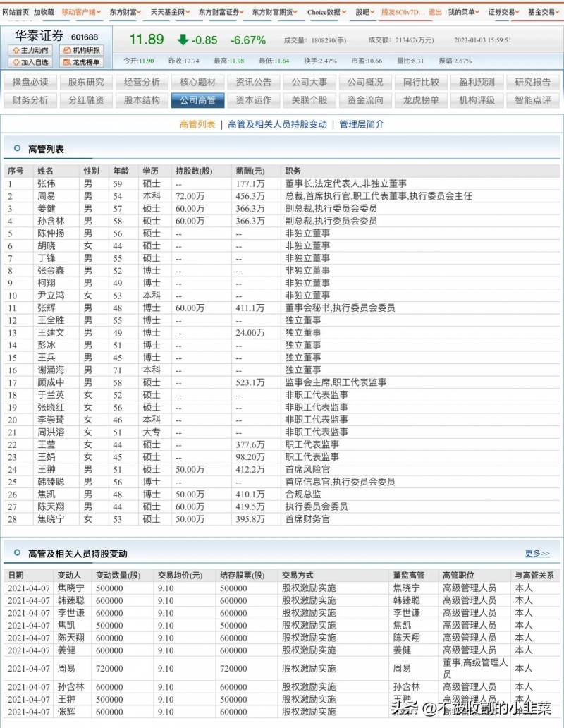Click executive name 顾成中 in row 17
The image size is (564, 728).
click(51, 382)
